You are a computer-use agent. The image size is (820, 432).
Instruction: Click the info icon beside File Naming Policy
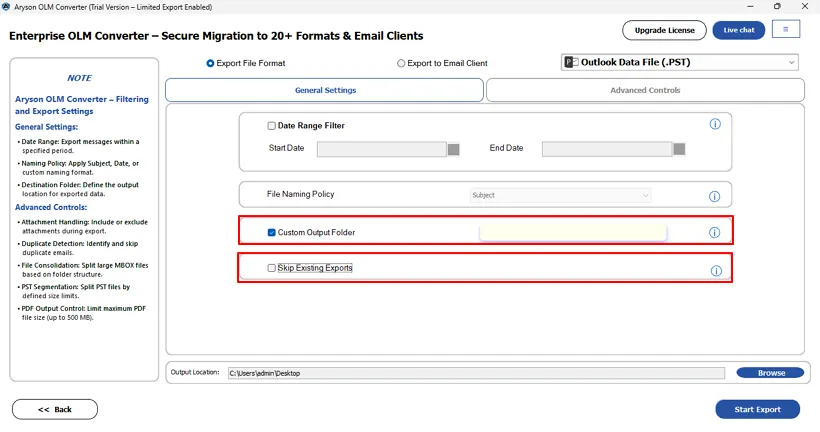(715, 197)
